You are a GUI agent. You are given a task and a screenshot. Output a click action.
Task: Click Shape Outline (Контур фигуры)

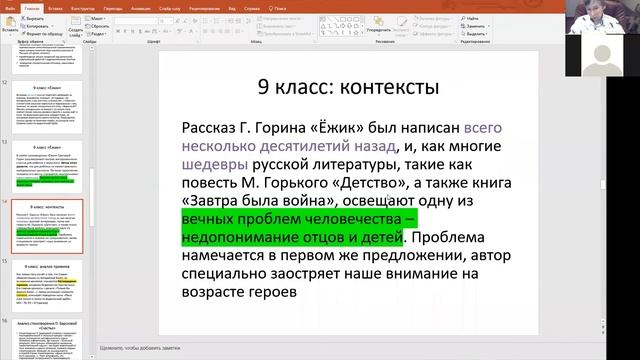[432, 26]
